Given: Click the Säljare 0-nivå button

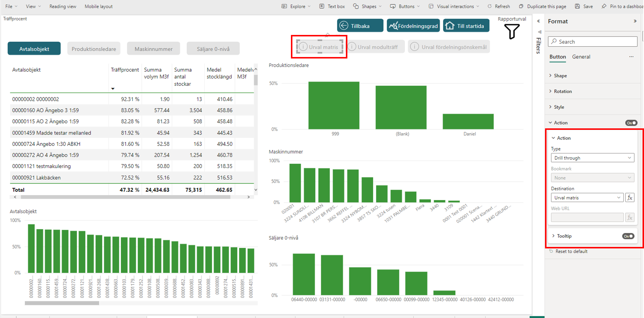Looking at the screenshot, I should (213, 49).
